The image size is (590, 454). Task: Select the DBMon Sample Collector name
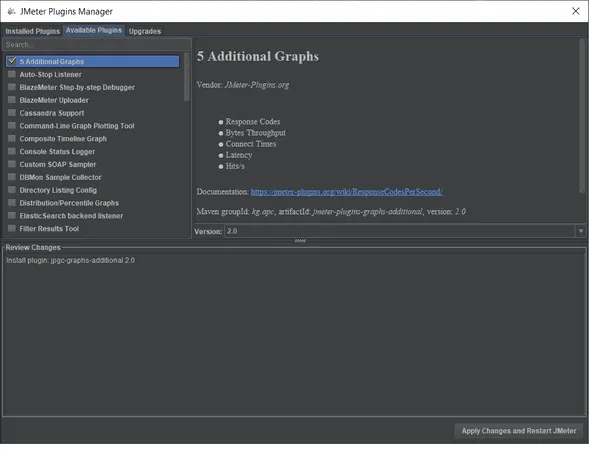pyautogui.click(x=61, y=177)
